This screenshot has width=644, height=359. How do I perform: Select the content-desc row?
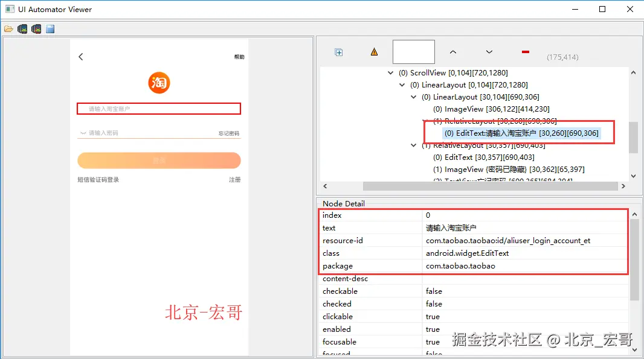(474, 279)
